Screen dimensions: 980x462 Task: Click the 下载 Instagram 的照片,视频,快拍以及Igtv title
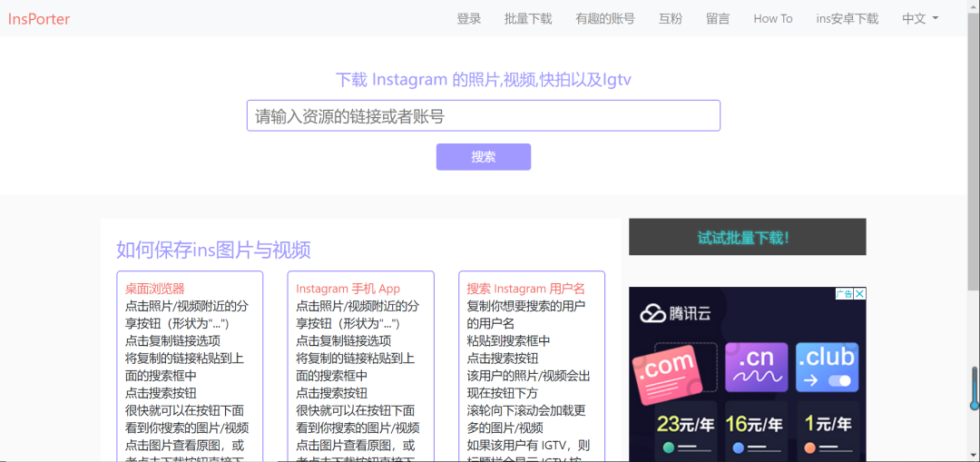[484, 80]
